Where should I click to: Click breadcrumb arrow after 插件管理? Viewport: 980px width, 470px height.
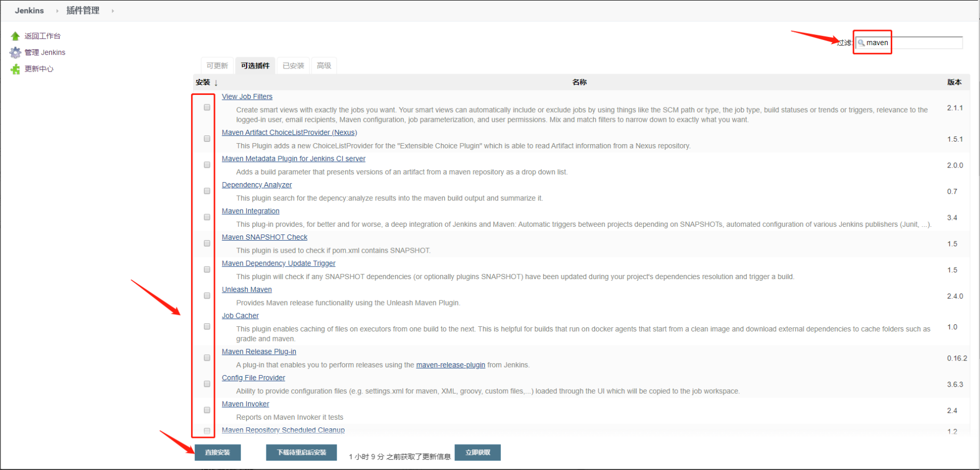pos(113,11)
